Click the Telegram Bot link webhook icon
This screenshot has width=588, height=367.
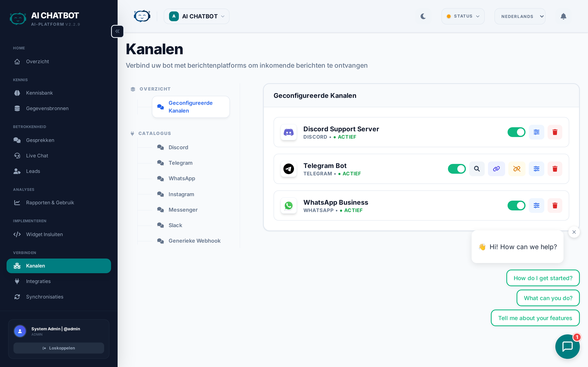[496, 169]
